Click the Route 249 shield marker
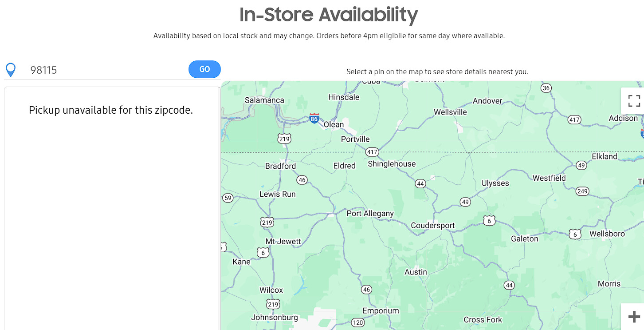 (582, 191)
